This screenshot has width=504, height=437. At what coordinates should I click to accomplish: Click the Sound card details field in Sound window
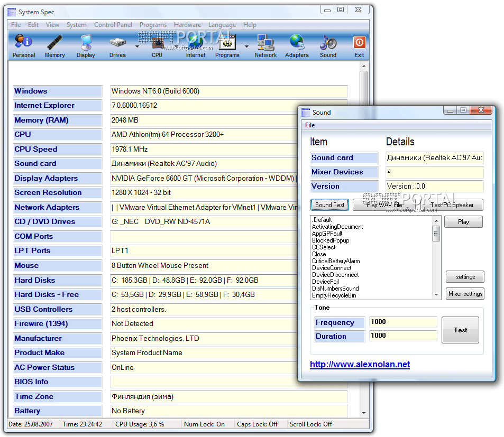point(435,157)
